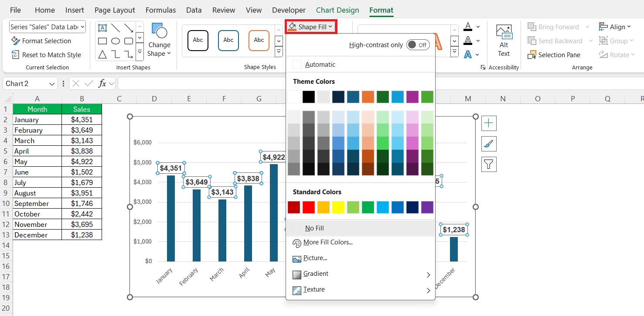Go to the Insert tab

pyautogui.click(x=75, y=10)
